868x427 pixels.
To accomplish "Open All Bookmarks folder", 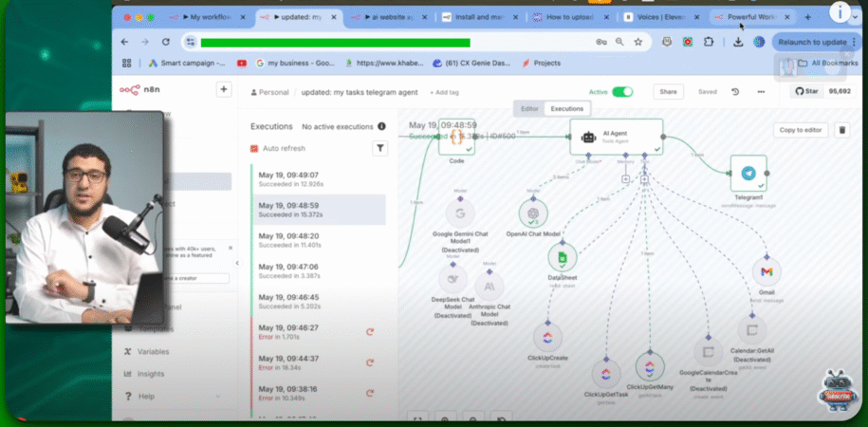I will [x=827, y=64].
